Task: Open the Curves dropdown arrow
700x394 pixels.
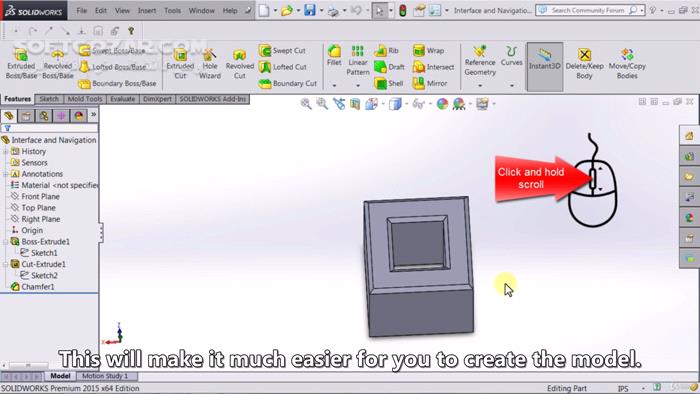Action: coord(512,85)
